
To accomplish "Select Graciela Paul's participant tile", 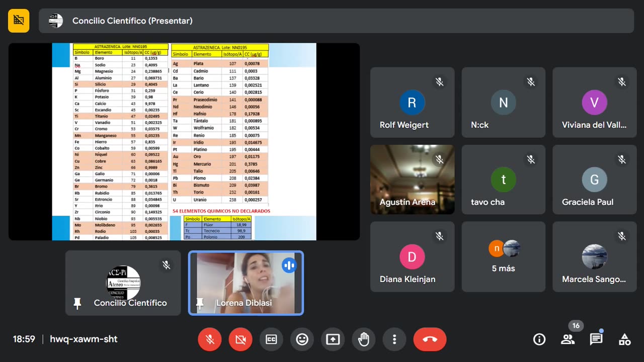I will [x=594, y=179].
